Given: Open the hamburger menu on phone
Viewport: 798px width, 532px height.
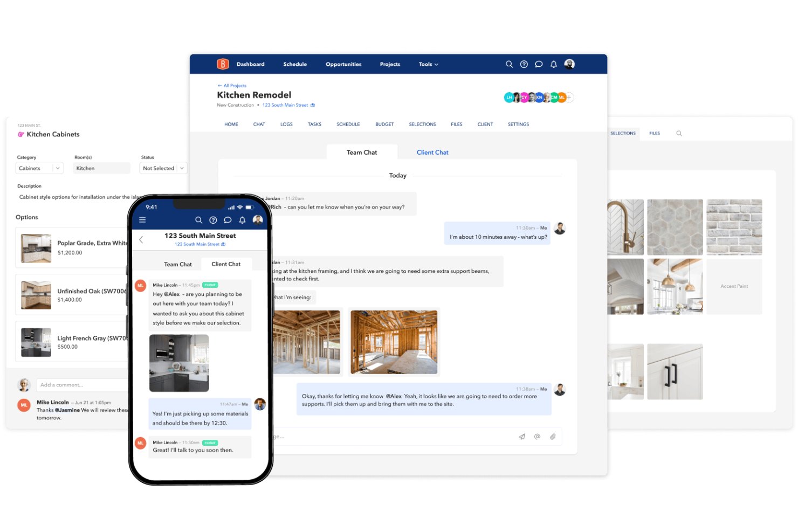Looking at the screenshot, I should [142, 220].
